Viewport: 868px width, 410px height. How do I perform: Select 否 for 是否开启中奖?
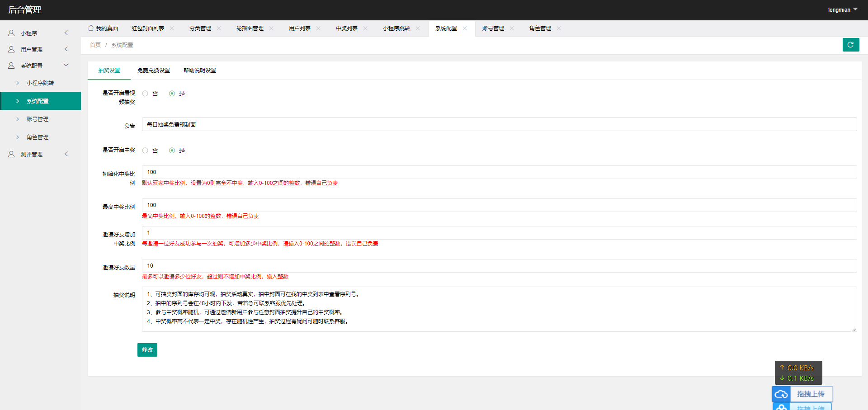point(145,151)
